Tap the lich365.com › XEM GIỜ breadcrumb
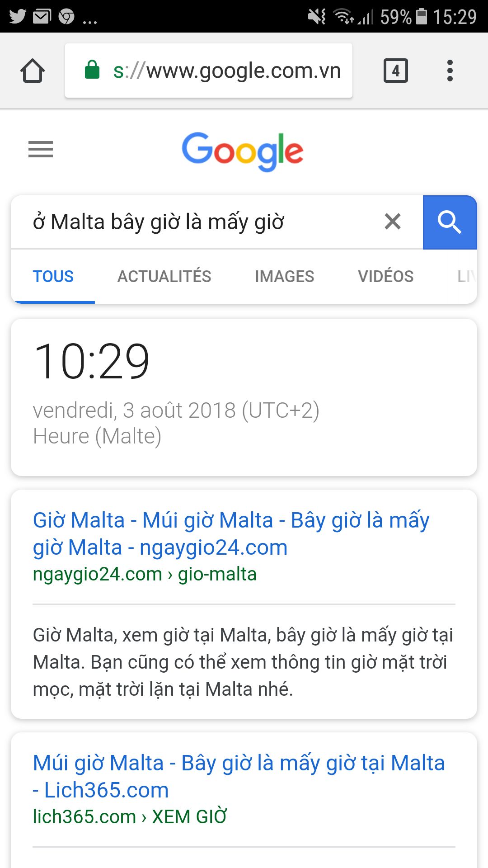 pos(130,817)
